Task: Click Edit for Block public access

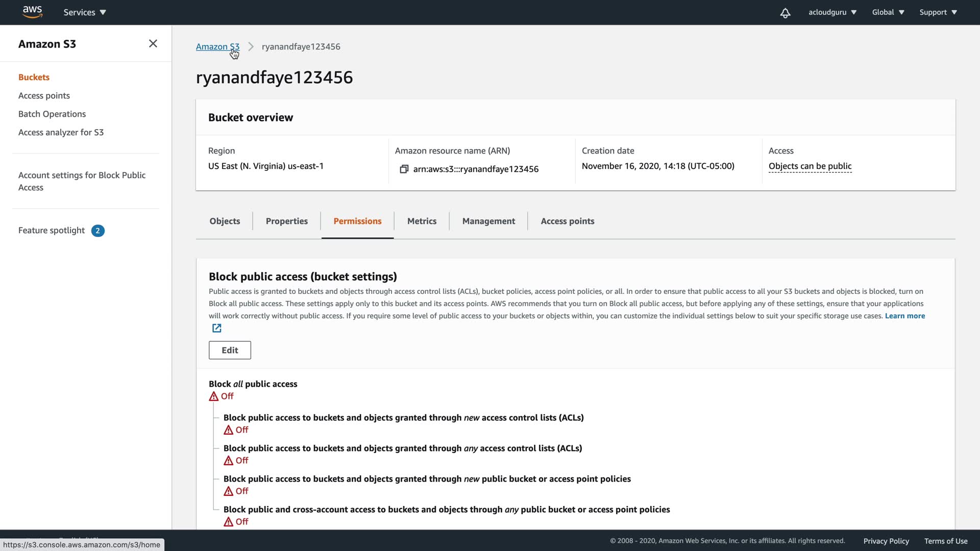Action: [230, 350]
